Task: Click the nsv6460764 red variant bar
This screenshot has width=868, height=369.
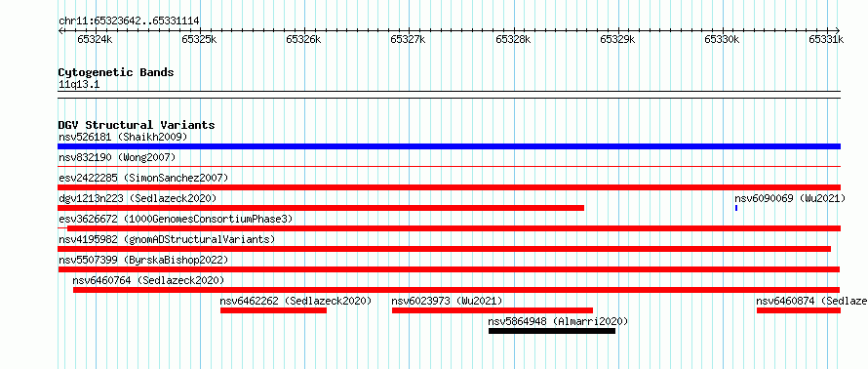Action: 456,290
